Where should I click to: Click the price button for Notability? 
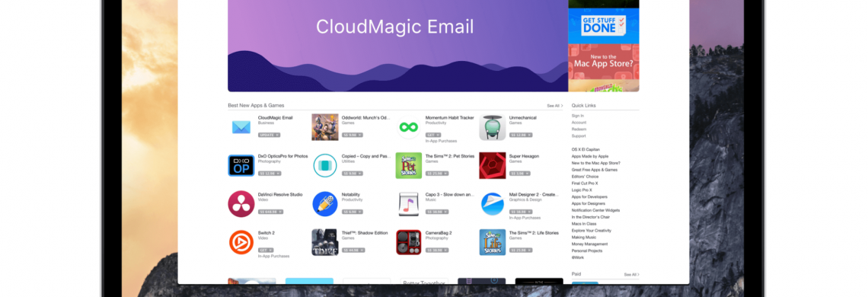tap(353, 212)
